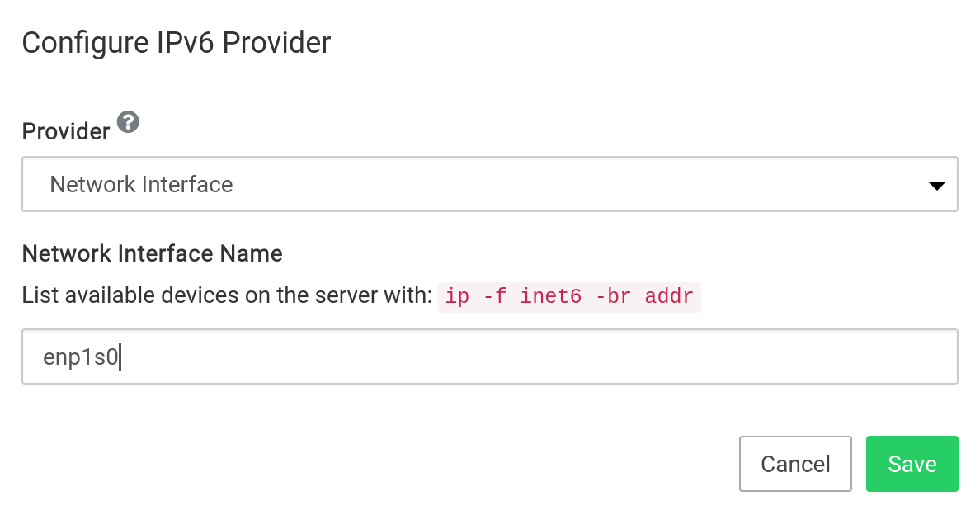980x510 pixels.
Task: Click the "ip -f inet6 -br addr" code snippet
Action: 569,296
